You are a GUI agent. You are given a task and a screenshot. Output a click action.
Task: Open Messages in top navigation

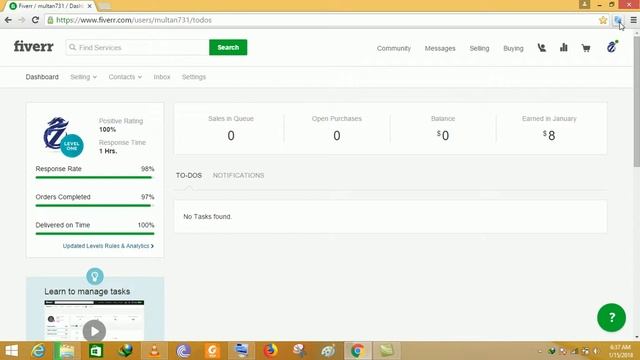point(440,48)
